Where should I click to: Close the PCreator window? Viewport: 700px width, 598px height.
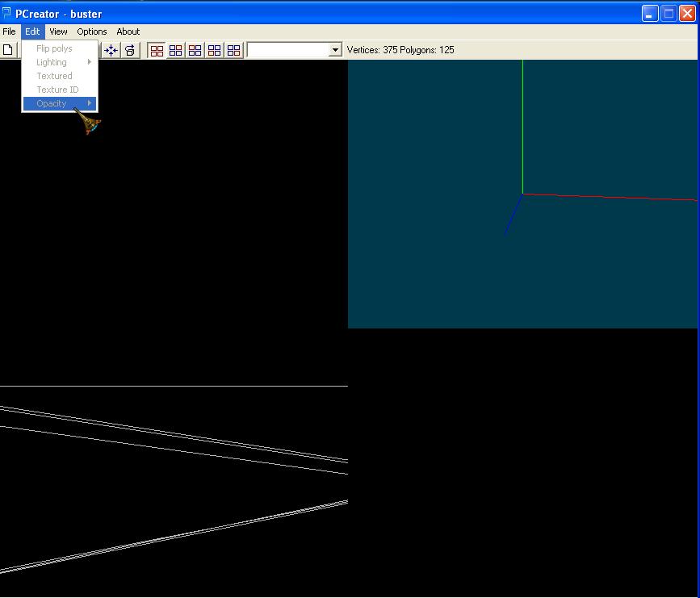(688, 14)
